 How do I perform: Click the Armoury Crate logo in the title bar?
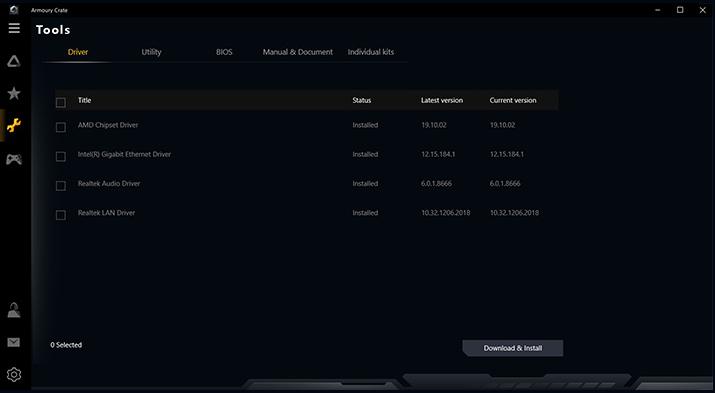coord(14,10)
